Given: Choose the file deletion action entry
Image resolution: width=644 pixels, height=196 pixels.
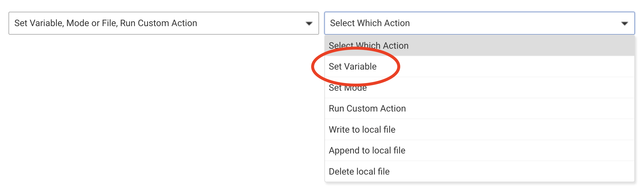Looking at the screenshot, I should 479,171.
